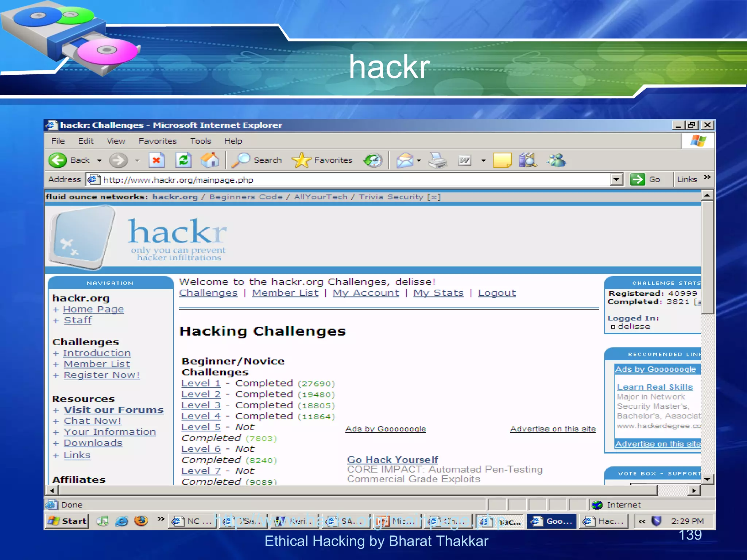The image size is (747, 560).
Task: Open the Tools menu
Action: coord(201,141)
